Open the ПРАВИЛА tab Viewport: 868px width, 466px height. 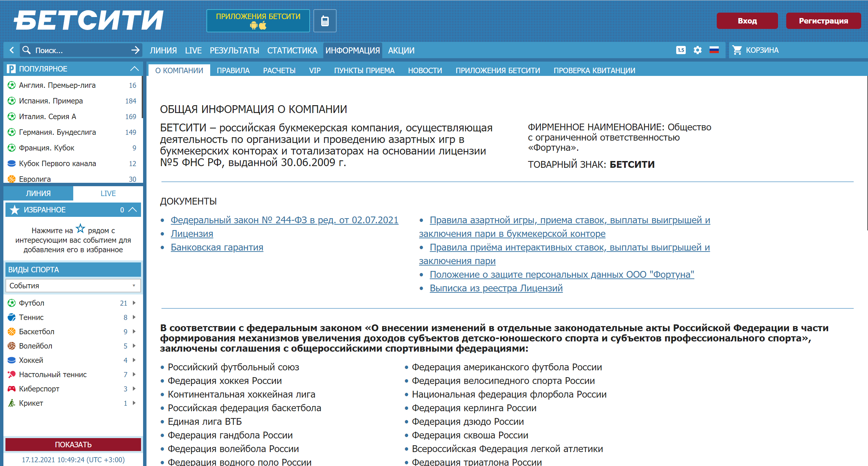coord(233,70)
